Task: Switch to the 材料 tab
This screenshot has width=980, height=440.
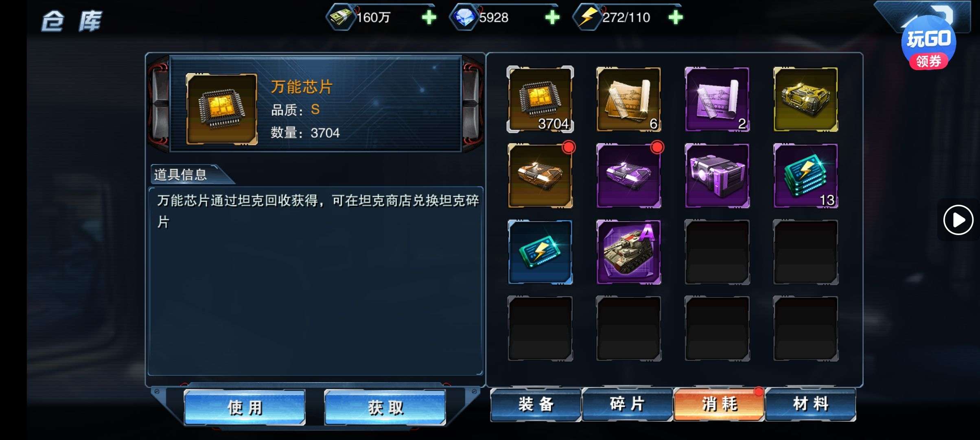Action: tap(811, 405)
